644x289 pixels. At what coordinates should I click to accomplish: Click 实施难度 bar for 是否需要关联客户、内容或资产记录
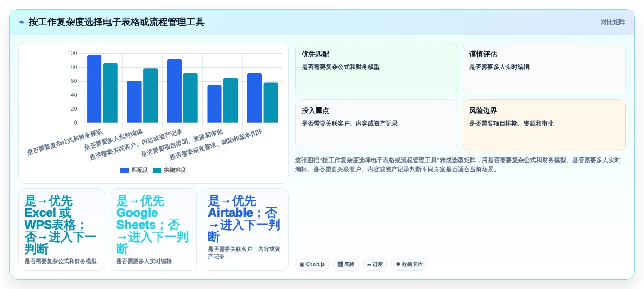point(190,98)
